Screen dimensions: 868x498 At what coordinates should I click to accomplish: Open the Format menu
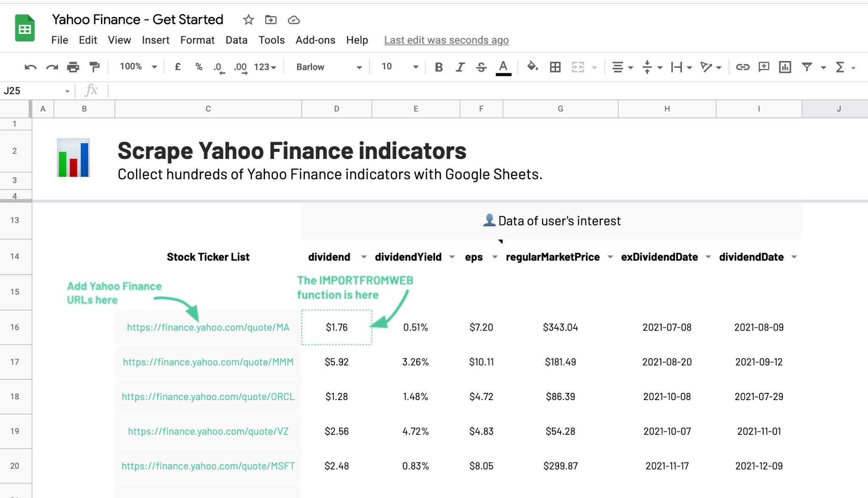pos(198,40)
